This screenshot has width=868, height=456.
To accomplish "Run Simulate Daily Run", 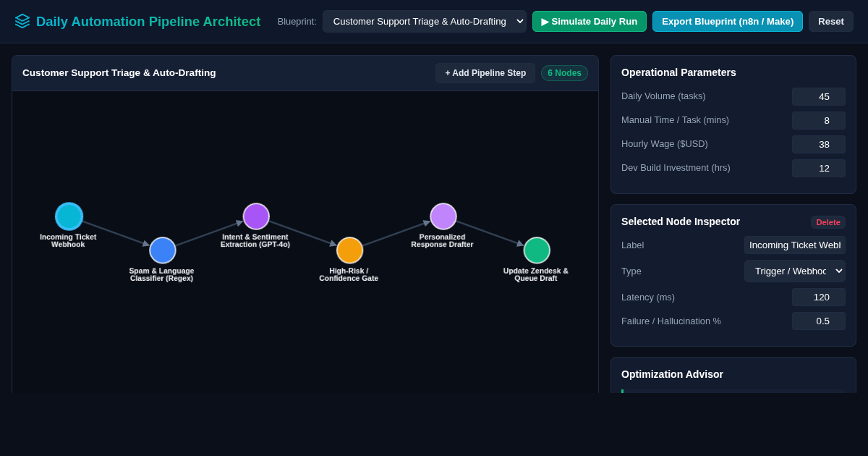I will tap(590, 21).
